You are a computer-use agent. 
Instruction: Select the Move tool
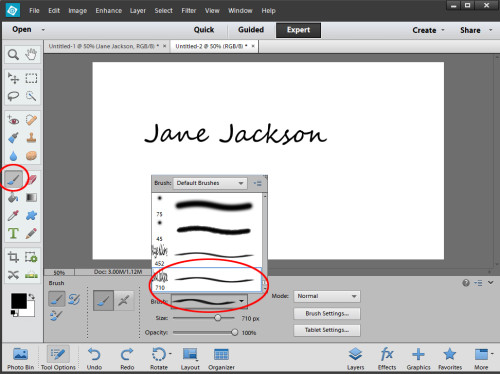[x=13, y=78]
